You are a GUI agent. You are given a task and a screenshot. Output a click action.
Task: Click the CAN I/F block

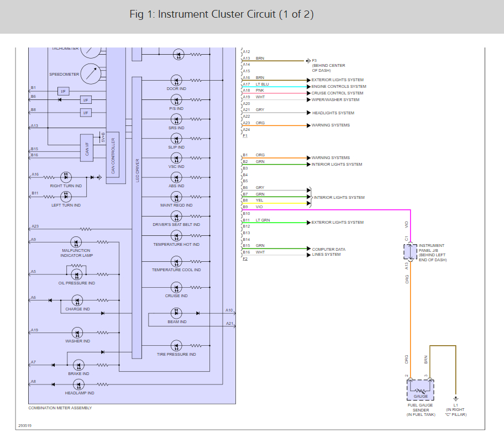(x=87, y=148)
